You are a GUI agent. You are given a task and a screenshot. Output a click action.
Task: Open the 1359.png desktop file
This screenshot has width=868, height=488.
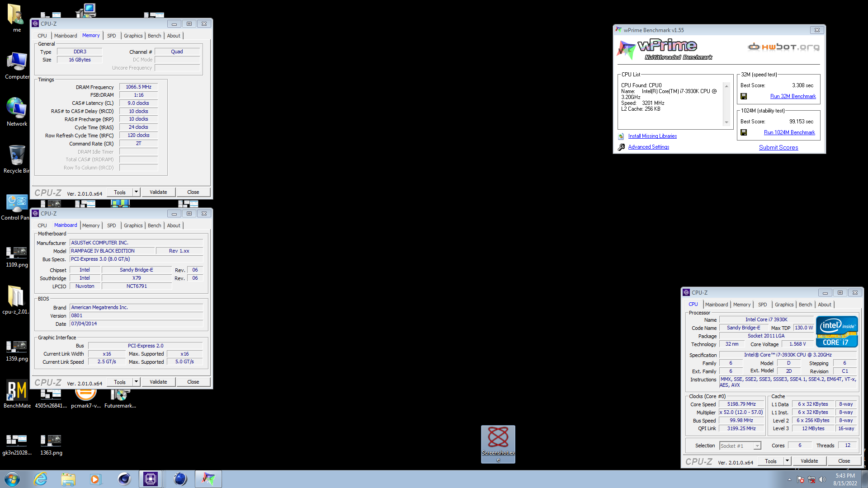[x=17, y=351]
